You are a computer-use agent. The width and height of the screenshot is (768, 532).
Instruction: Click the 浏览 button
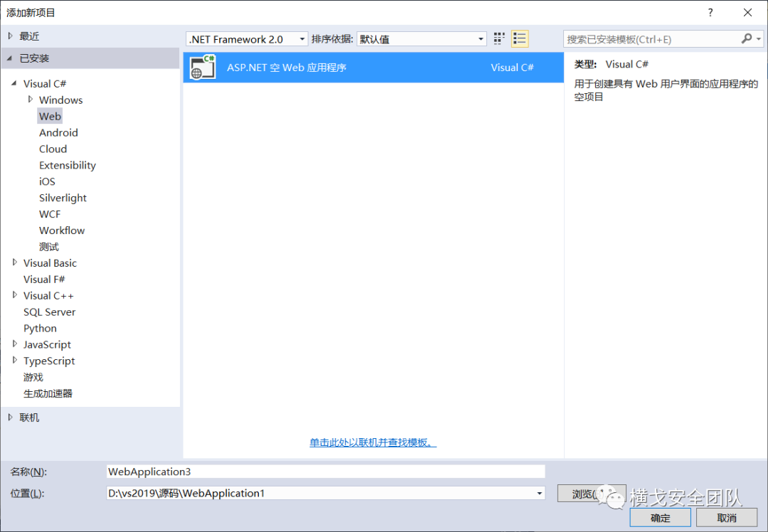point(591,494)
